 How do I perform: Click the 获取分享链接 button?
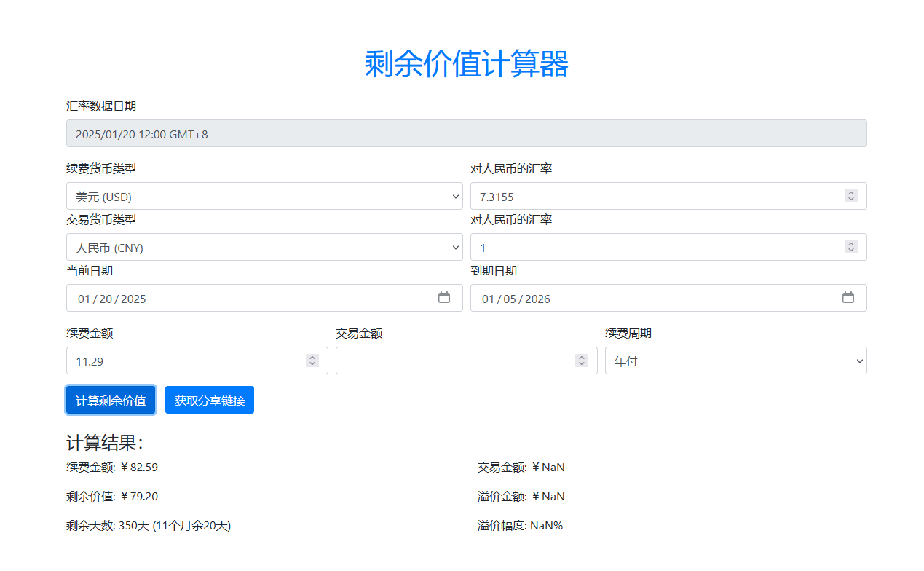(210, 400)
